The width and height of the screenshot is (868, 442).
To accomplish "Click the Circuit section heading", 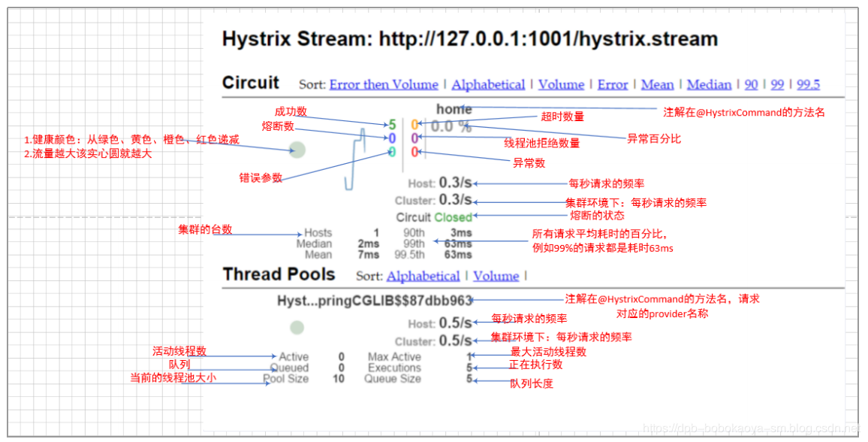I will click(251, 83).
